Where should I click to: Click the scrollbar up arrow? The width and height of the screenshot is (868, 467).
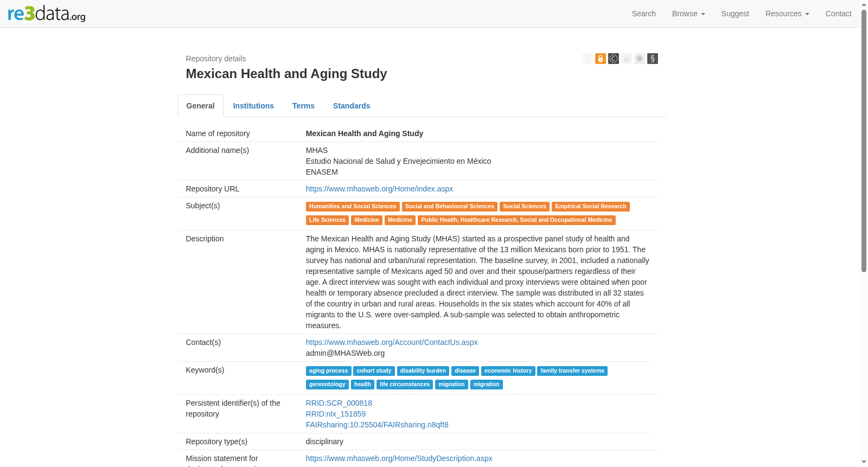pyautogui.click(x=864, y=4)
